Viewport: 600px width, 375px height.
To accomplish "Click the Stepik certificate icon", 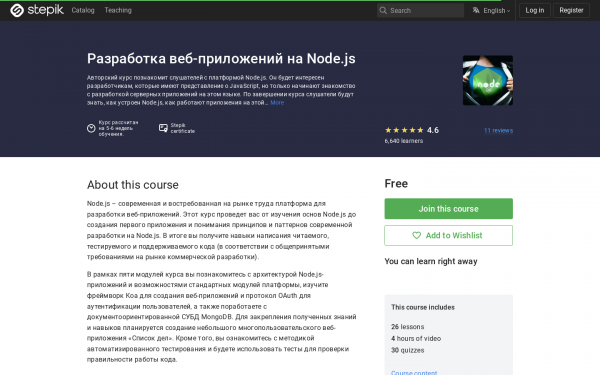I will [163, 128].
